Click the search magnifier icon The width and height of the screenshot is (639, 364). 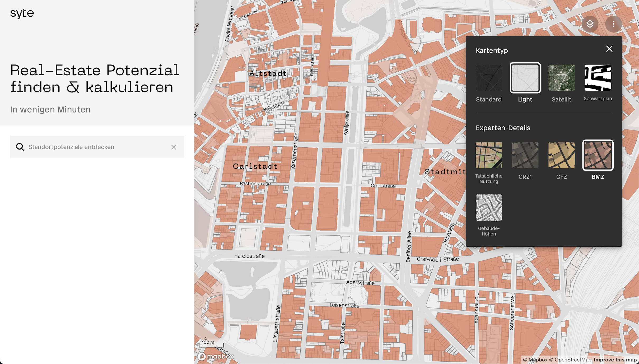(x=20, y=147)
